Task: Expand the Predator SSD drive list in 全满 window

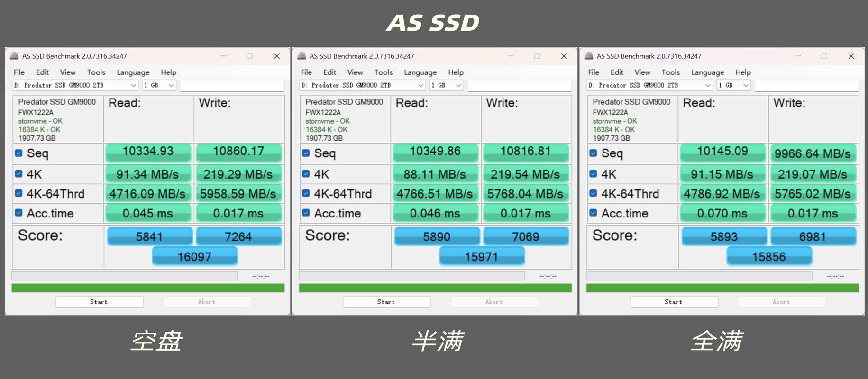Action: tap(650, 85)
